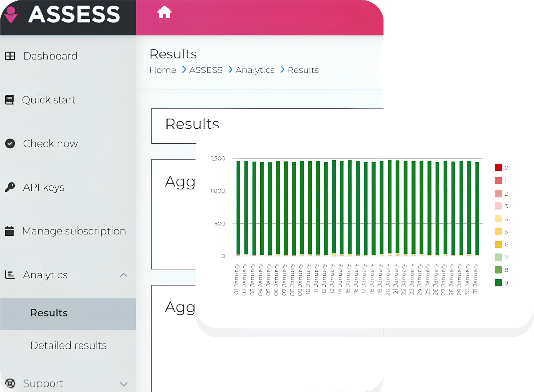
Task: Click the '1,000' y-axis label
Action: point(218,191)
